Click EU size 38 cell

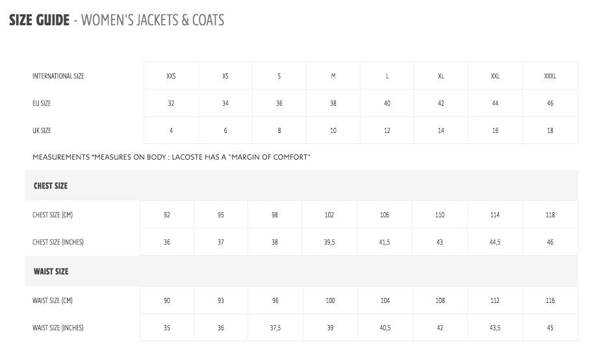pos(333,103)
